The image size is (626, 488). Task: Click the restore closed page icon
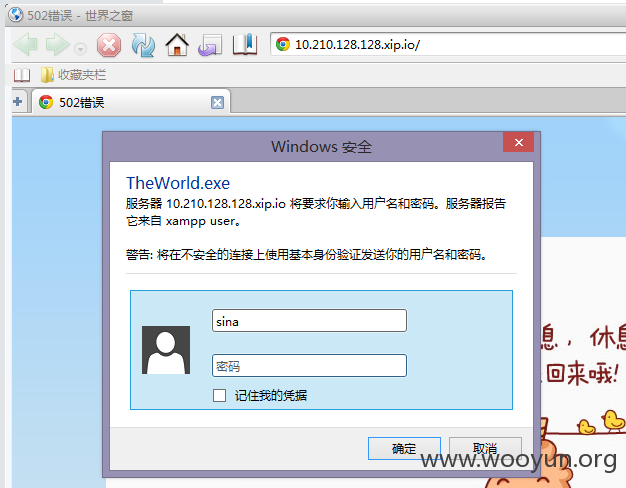210,45
